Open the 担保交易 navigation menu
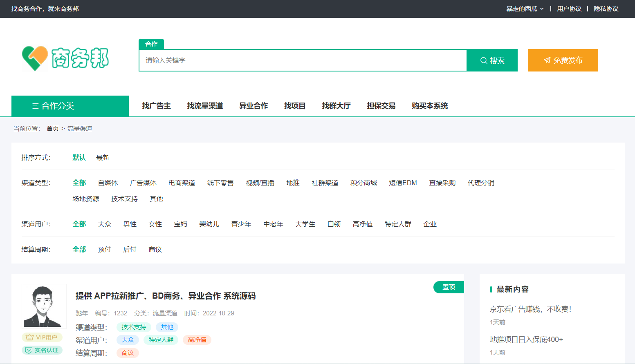635x364 pixels. click(x=381, y=105)
